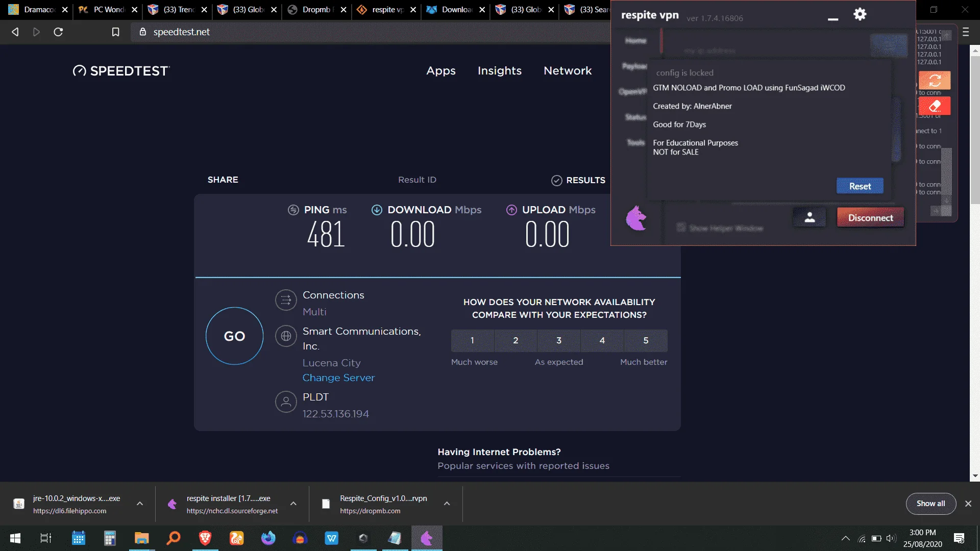Open File Explorer from the taskbar
Screen dimensions: 980x551
pyautogui.click(x=141, y=538)
